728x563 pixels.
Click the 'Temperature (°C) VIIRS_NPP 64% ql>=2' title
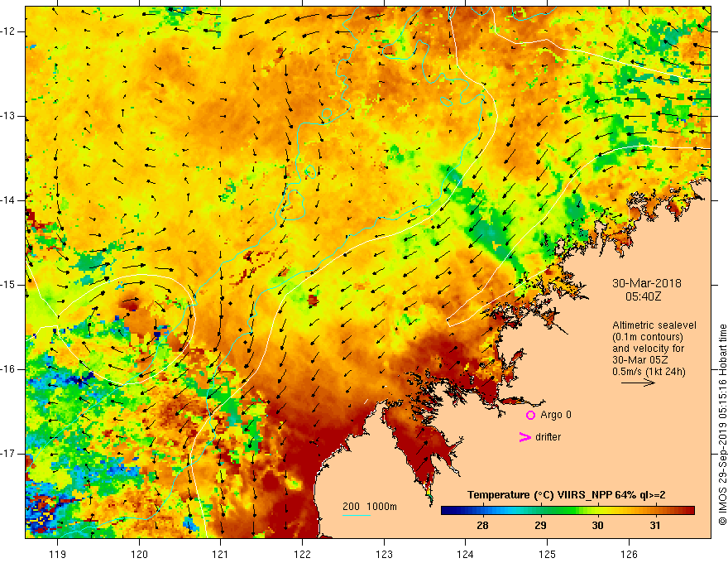click(566, 495)
